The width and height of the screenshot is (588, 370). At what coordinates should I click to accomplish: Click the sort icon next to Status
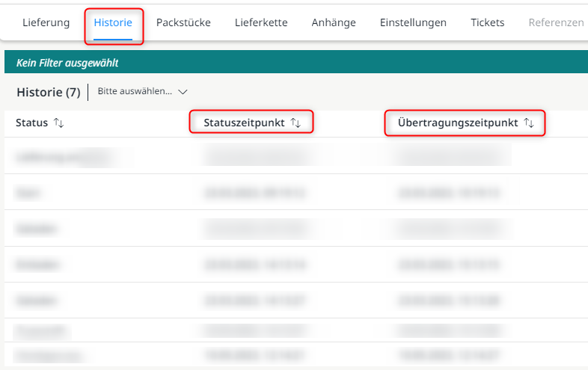[x=59, y=123]
